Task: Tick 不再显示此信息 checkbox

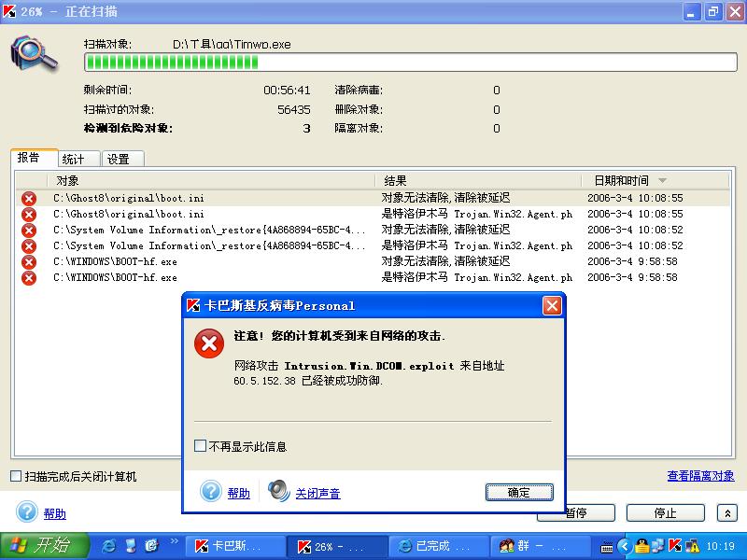Action: click(x=200, y=446)
